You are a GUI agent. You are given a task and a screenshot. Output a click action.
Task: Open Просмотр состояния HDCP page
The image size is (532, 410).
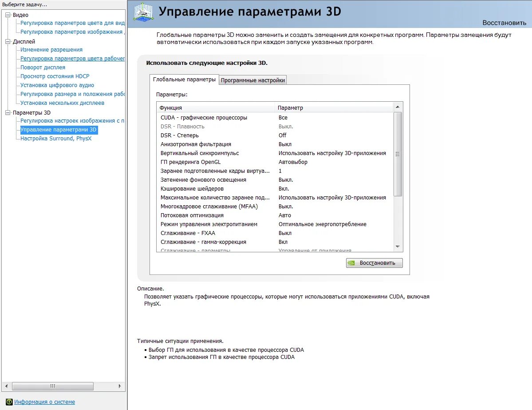[55, 76]
